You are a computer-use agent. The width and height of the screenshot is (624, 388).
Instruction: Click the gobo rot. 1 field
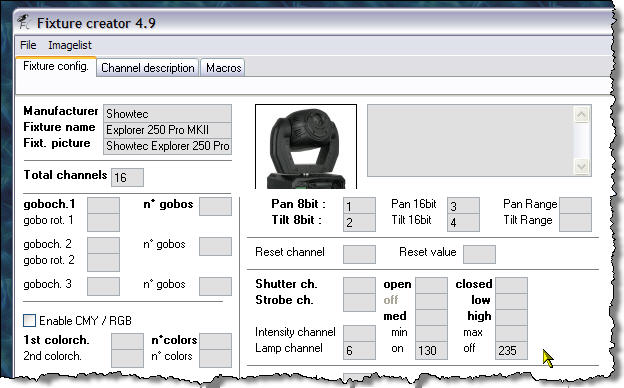pyautogui.click(x=103, y=222)
